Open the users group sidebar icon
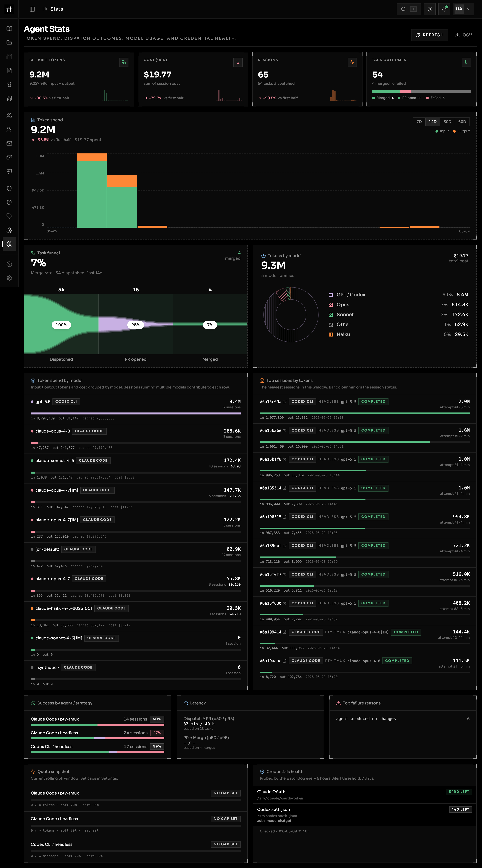Viewport: 482px width, 868px height. pyautogui.click(x=9, y=116)
